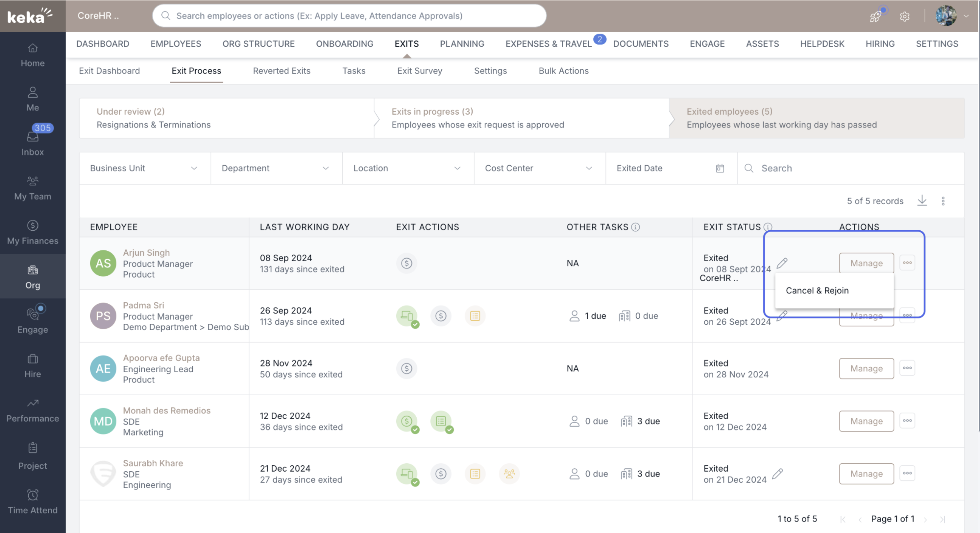This screenshot has height=533, width=980.
Task: Expand the Department filter dropdown
Action: (276, 168)
